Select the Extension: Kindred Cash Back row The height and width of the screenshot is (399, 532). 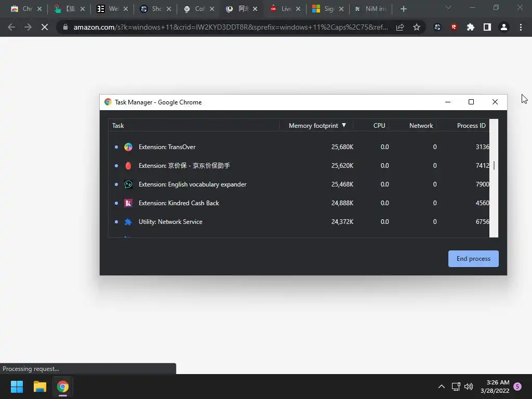pyautogui.click(x=299, y=203)
